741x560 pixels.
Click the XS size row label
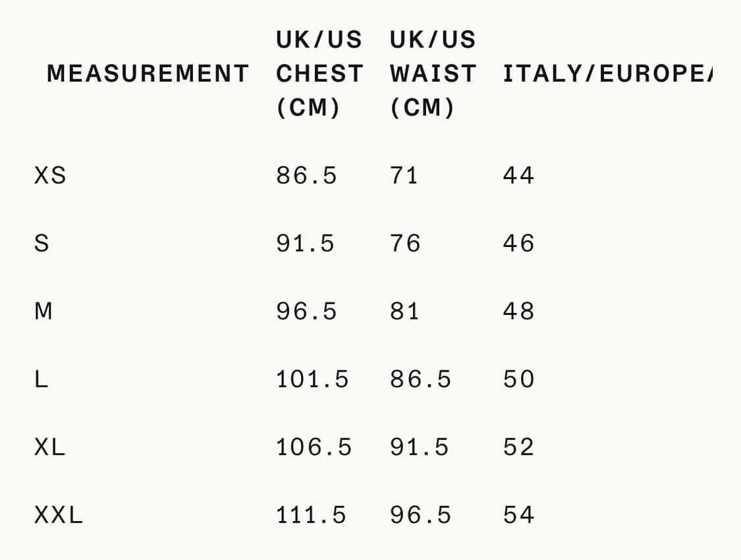(50, 176)
